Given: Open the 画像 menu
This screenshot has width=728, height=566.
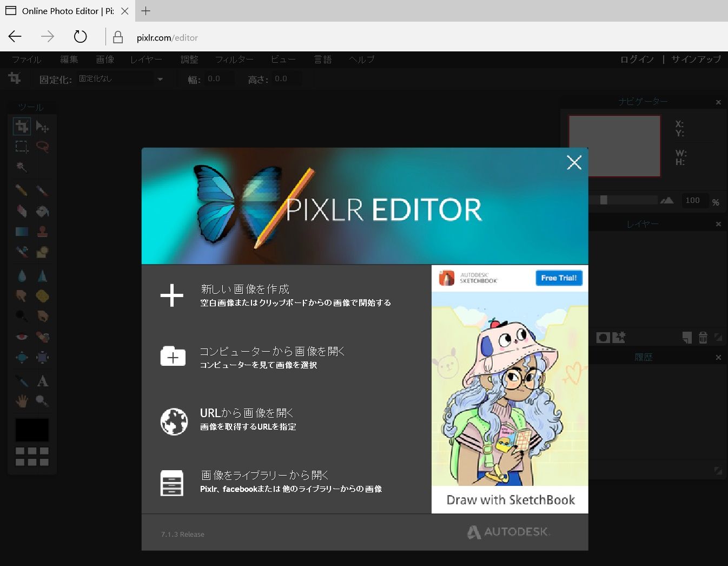Looking at the screenshot, I should (105, 60).
